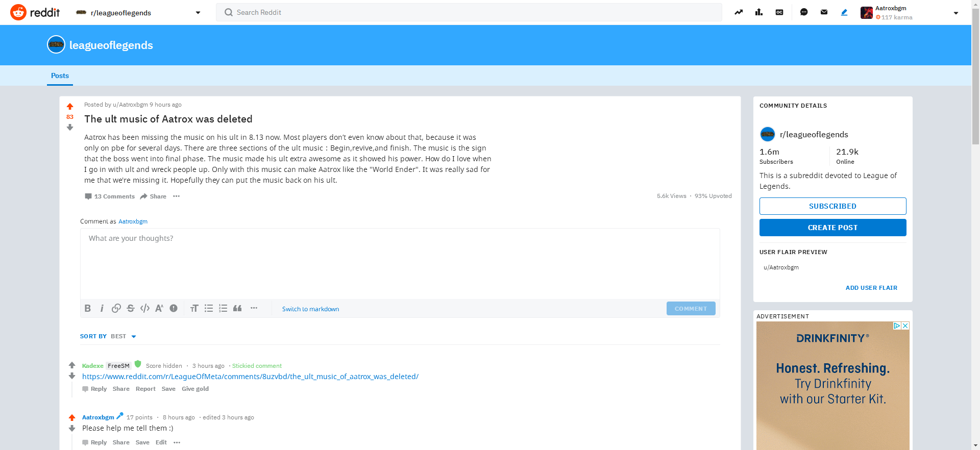This screenshot has height=450, width=980.
Task: Open r/leagueoflegends link in Community Details
Action: (814, 134)
